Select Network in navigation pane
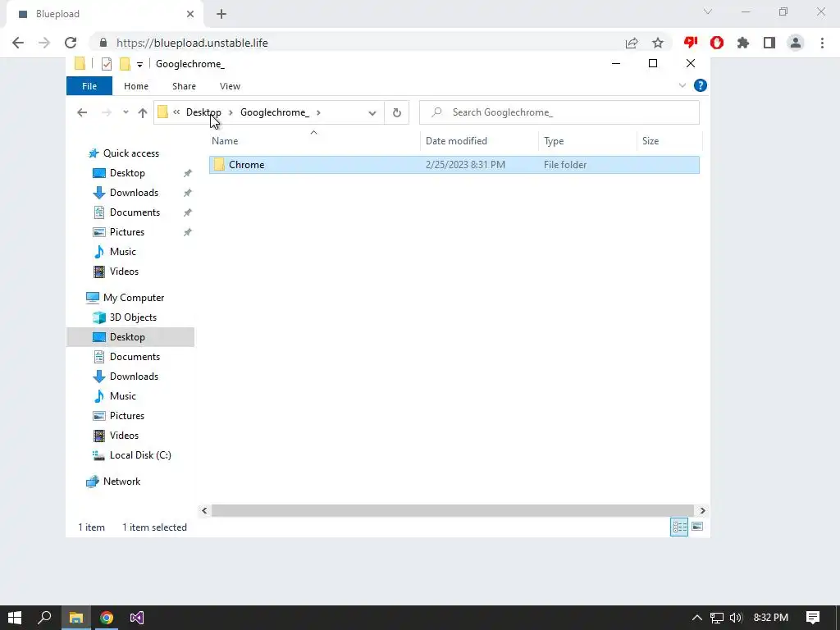Screen dimensions: 840x630 [121, 482]
